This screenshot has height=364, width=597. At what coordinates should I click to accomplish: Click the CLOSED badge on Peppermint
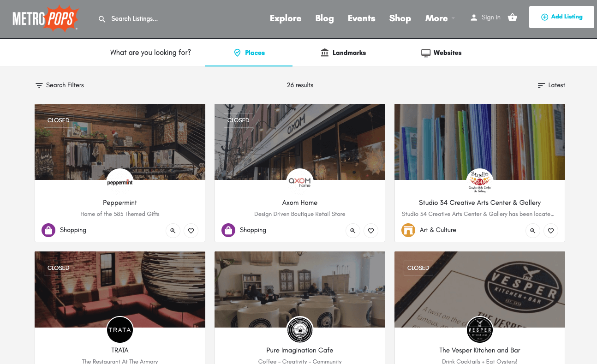[x=59, y=120]
